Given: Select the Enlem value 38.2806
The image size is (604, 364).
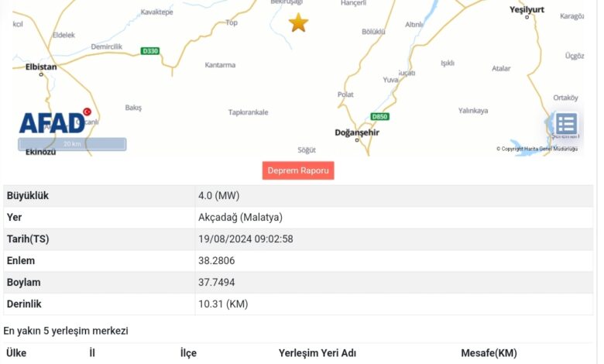Looking at the screenshot, I should (x=217, y=261).
